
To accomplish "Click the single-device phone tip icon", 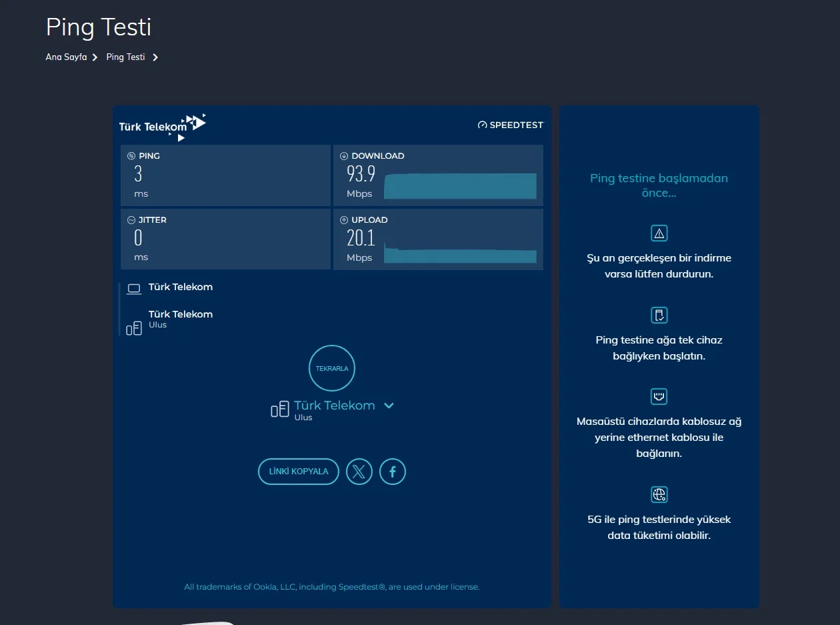I will [x=659, y=316].
